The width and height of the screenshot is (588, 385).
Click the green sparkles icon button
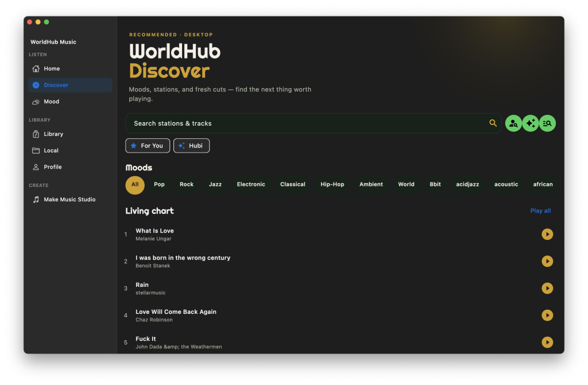tap(530, 123)
